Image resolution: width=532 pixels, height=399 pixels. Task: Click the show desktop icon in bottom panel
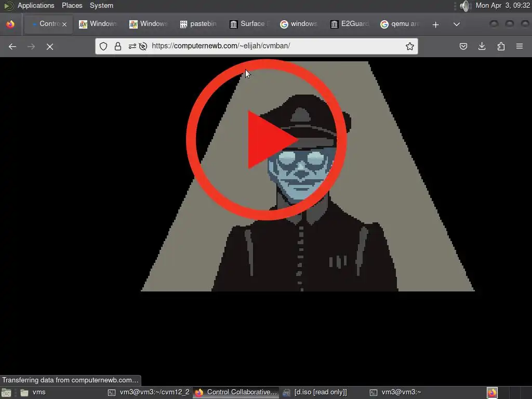point(6,393)
